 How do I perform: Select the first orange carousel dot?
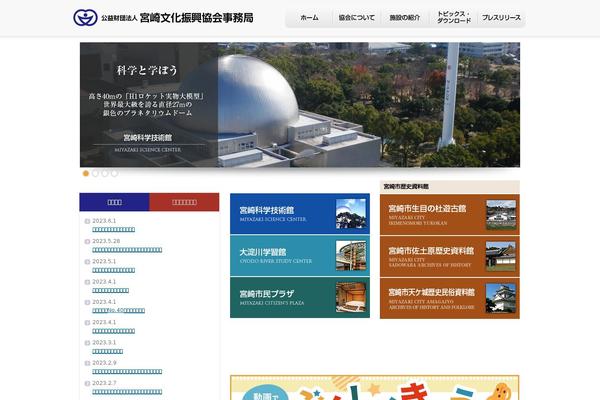pyautogui.click(x=86, y=173)
